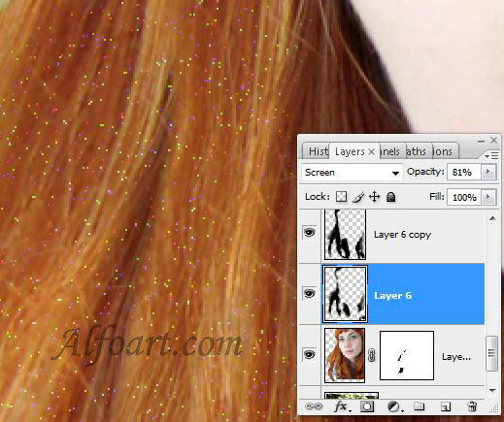Click the layers list scrollbar thumb

[492, 353]
